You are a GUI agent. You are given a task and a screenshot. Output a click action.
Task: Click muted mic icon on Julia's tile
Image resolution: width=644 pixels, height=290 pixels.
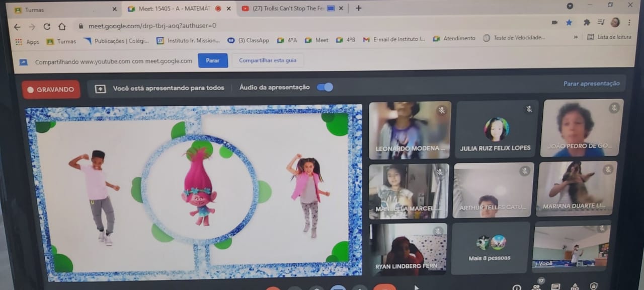(x=529, y=109)
